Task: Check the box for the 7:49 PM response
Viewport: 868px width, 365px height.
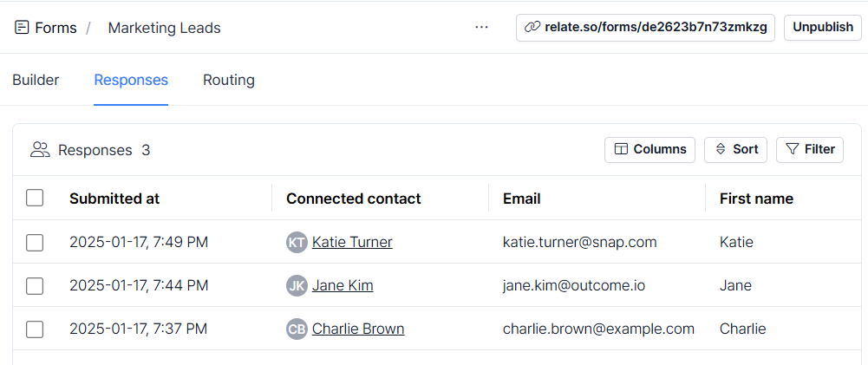Action: click(35, 242)
